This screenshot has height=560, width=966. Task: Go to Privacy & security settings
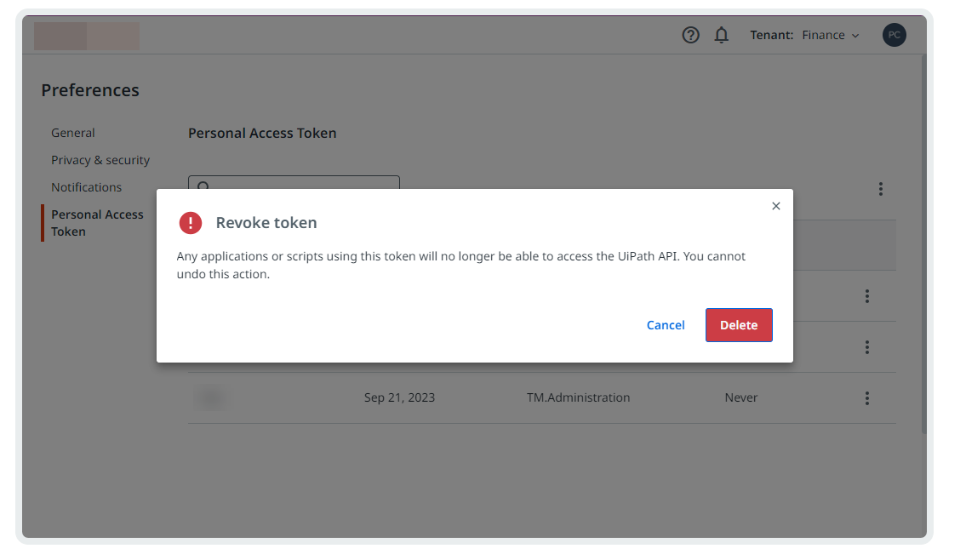coord(100,160)
